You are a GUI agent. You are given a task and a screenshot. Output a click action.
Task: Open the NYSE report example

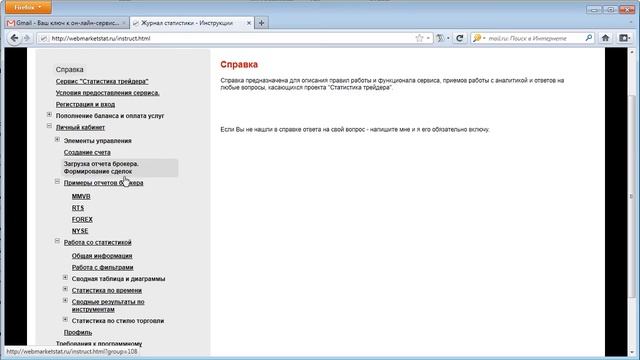pyautogui.click(x=80, y=231)
